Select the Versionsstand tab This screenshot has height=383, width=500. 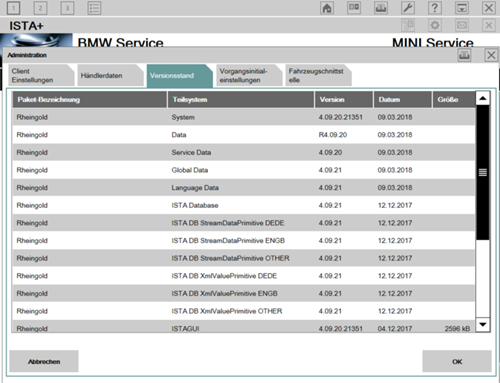click(179, 76)
